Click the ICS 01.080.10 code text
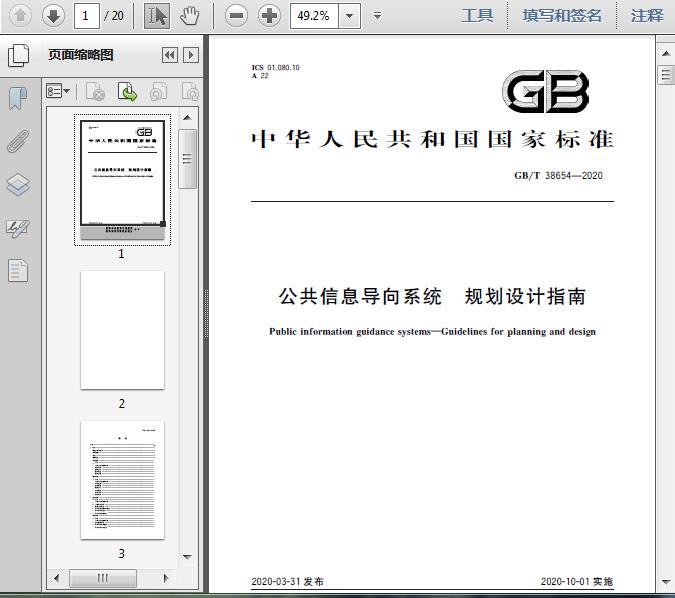Image resolution: width=675 pixels, height=598 pixels. pyautogui.click(x=276, y=68)
